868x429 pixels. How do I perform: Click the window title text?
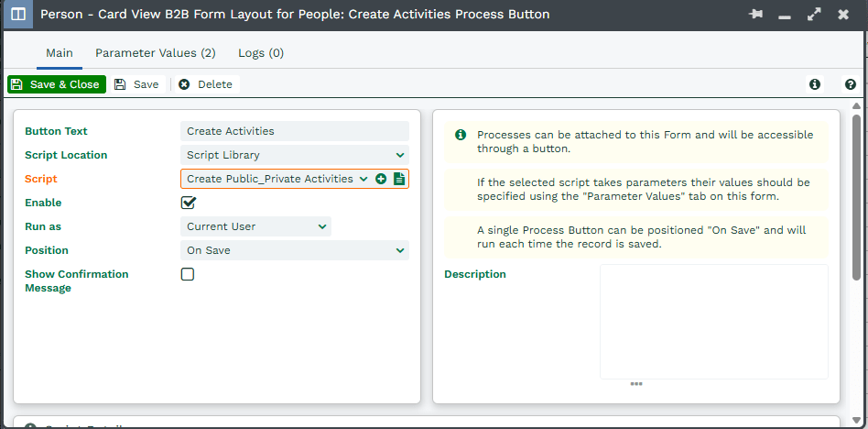coord(295,15)
